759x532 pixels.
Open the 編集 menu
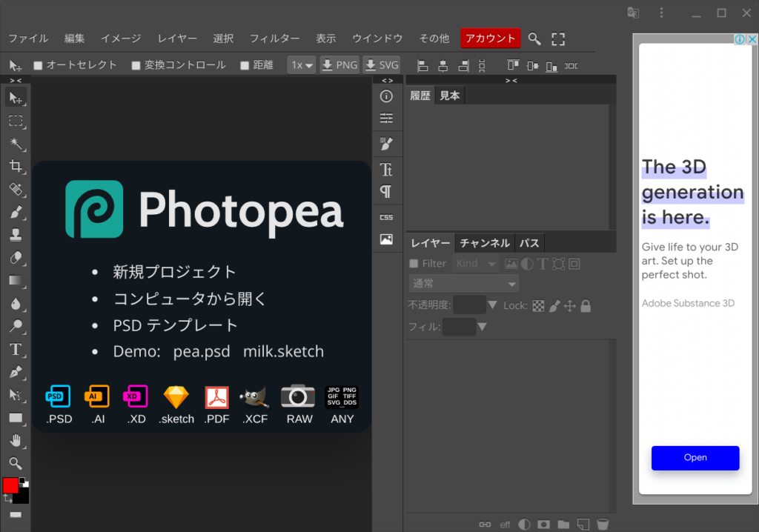point(75,39)
